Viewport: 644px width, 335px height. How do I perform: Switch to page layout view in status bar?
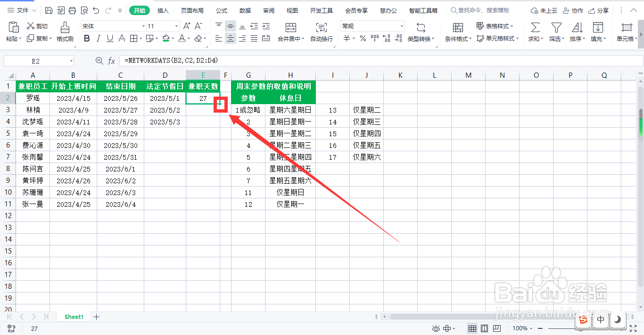(x=484, y=328)
